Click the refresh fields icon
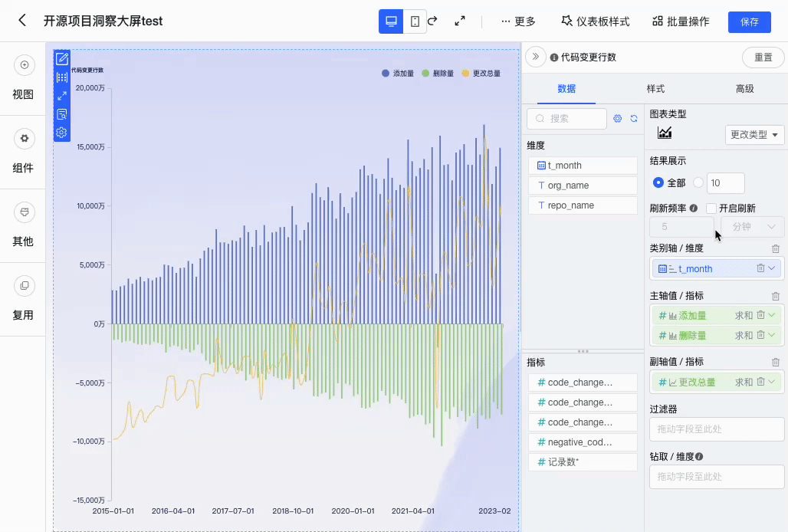 pos(634,119)
